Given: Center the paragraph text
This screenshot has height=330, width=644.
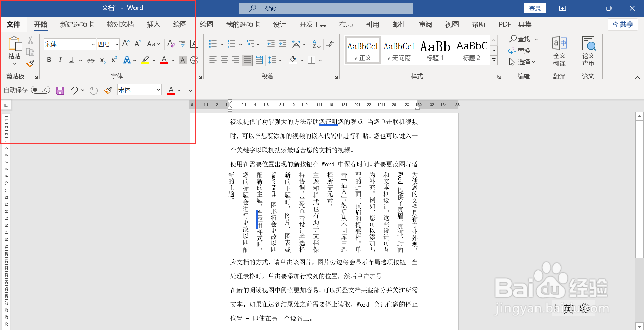Looking at the screenshot, I should point(224,60).
